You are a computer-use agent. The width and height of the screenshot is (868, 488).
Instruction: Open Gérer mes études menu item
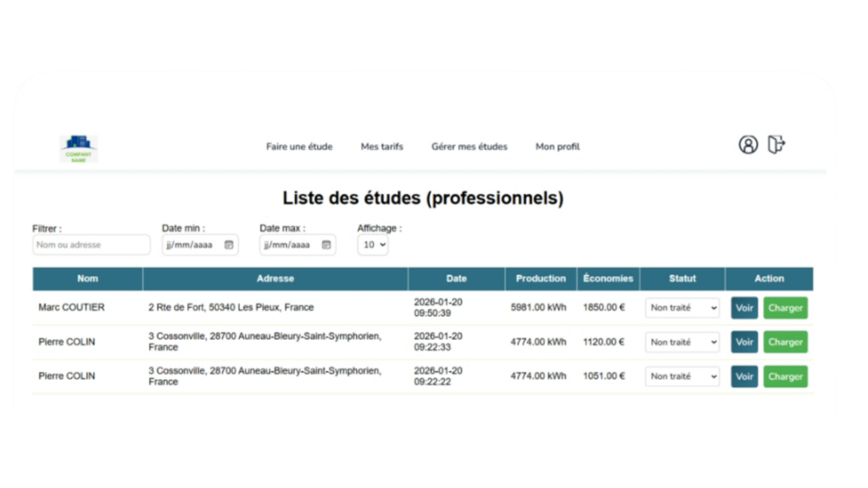point(469,147)
